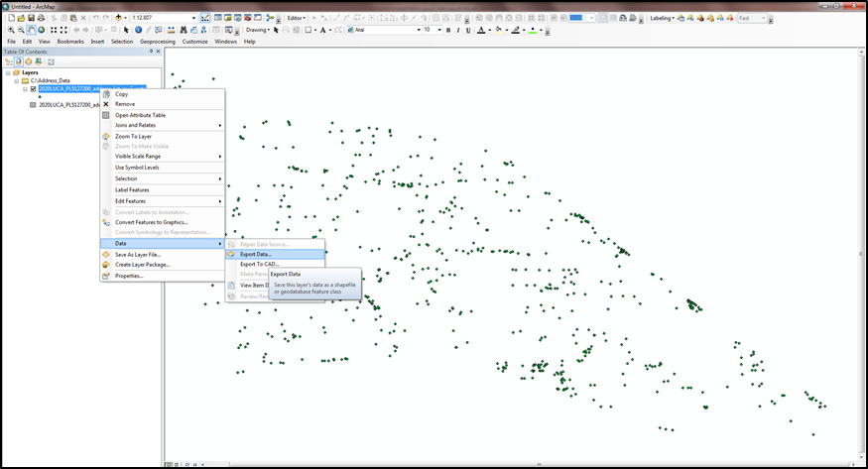868x469 pixels.
Task: Toggle the 2020LUCA layer visibility checkbox
Action: (x=34, y=89)
